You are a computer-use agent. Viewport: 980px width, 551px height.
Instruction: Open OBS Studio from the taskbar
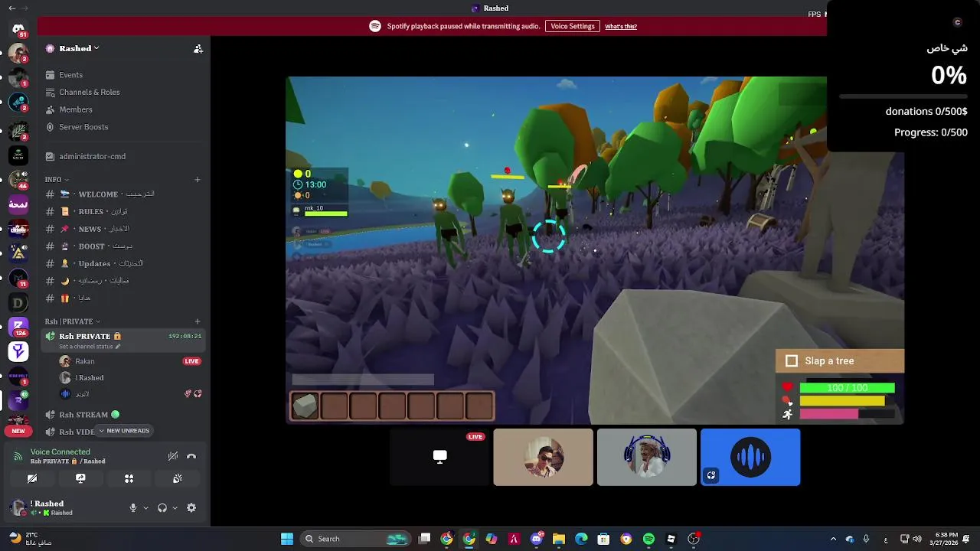(x=694, y=539)
